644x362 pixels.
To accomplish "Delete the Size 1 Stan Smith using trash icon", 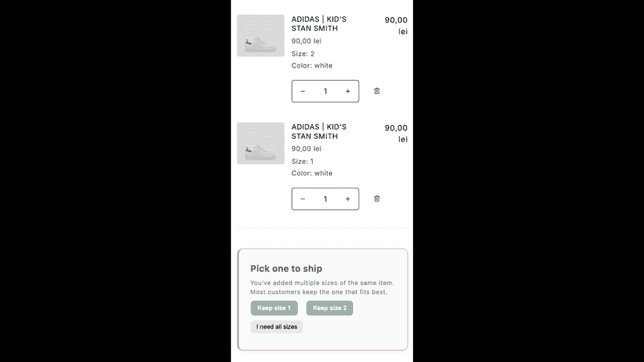I will coord(376,199).
